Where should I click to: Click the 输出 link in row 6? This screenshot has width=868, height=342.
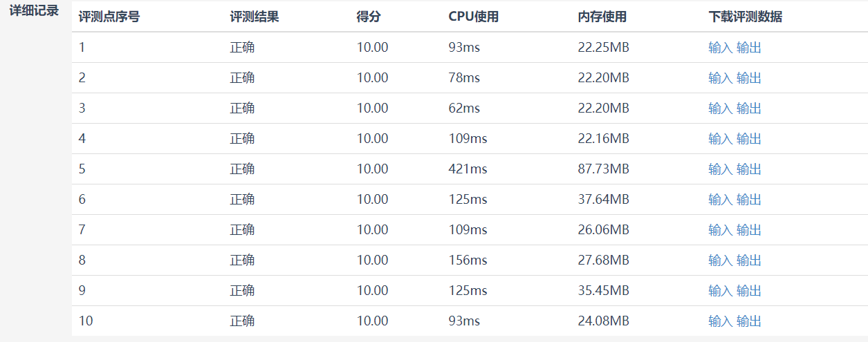[749, 200]
